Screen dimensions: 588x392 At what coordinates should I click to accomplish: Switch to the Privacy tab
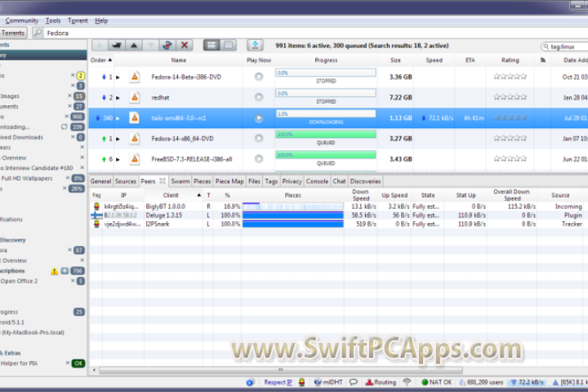[292, 181]
